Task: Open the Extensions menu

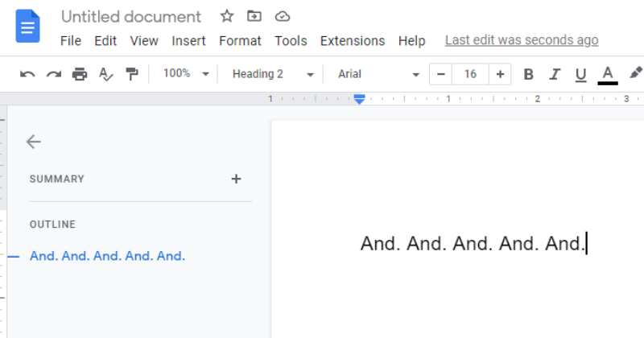Action: (x=352, y=40)
